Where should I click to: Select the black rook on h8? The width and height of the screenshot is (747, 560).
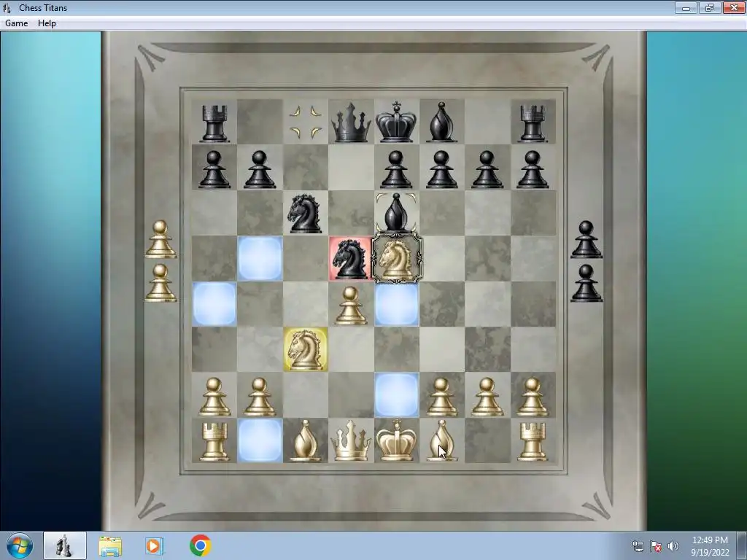pos(533,123)
